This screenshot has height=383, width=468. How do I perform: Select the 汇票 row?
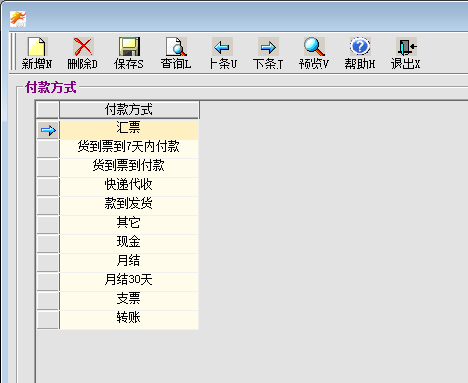(x=129, y=130)
